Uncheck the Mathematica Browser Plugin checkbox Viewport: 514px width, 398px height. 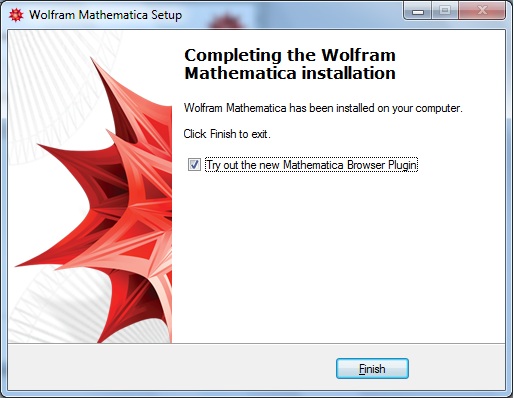(194, 165)
